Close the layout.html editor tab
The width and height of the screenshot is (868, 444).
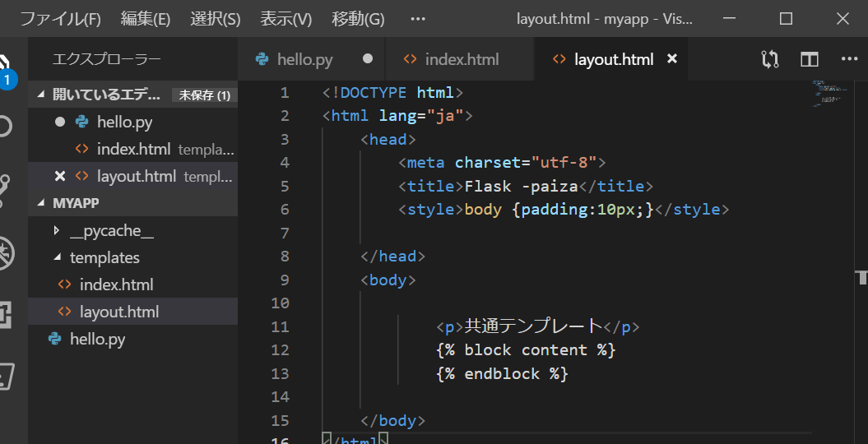(x=671, y=59)
